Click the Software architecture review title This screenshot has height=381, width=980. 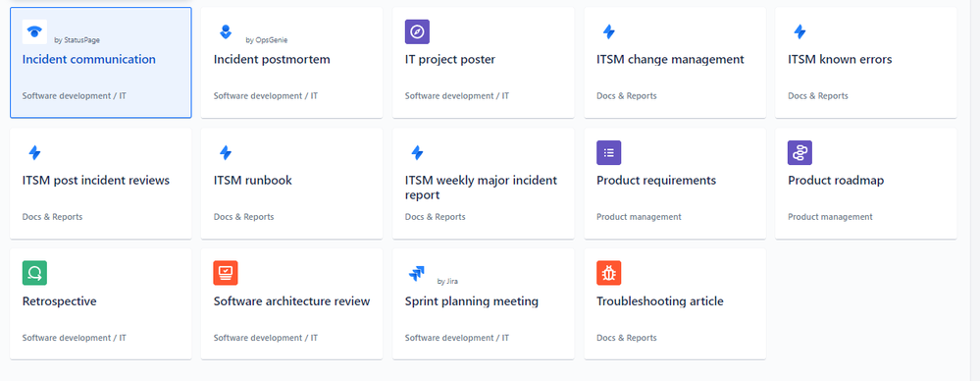coord(292,301)
